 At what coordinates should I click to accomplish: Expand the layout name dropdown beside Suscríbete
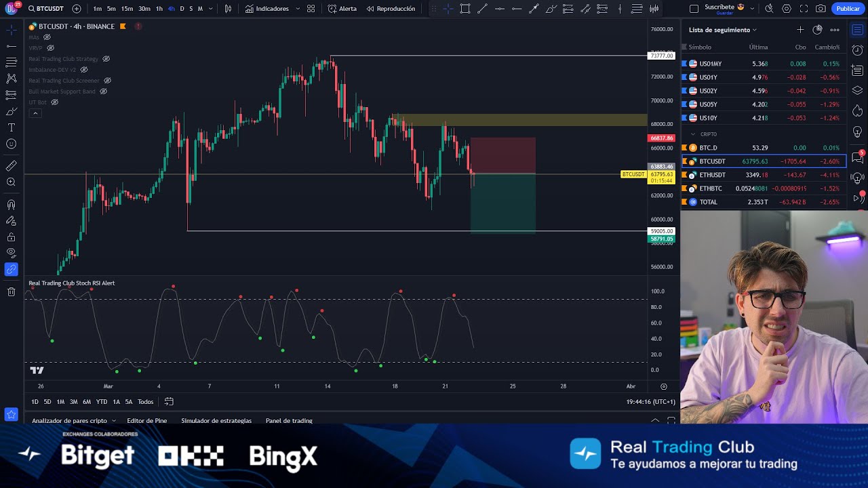[753, 9]
